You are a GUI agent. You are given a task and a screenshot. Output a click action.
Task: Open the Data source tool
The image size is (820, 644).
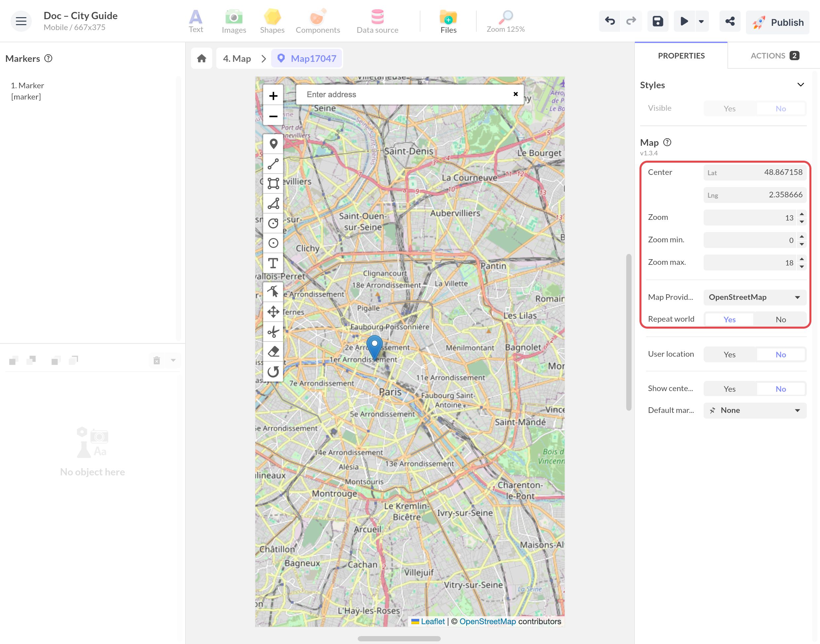click(x=377, y=21)
